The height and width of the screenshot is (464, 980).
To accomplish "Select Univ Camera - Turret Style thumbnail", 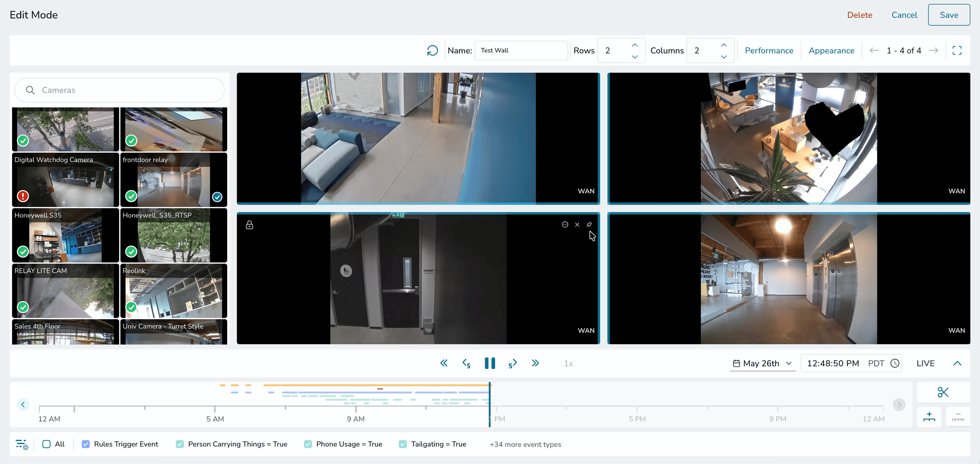I will coord(174,332).
